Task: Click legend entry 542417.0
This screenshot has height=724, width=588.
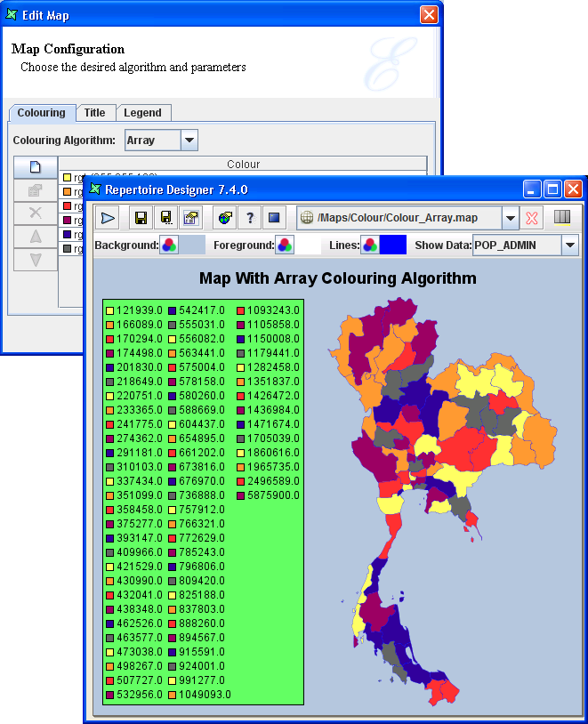Action: (197, 310)
